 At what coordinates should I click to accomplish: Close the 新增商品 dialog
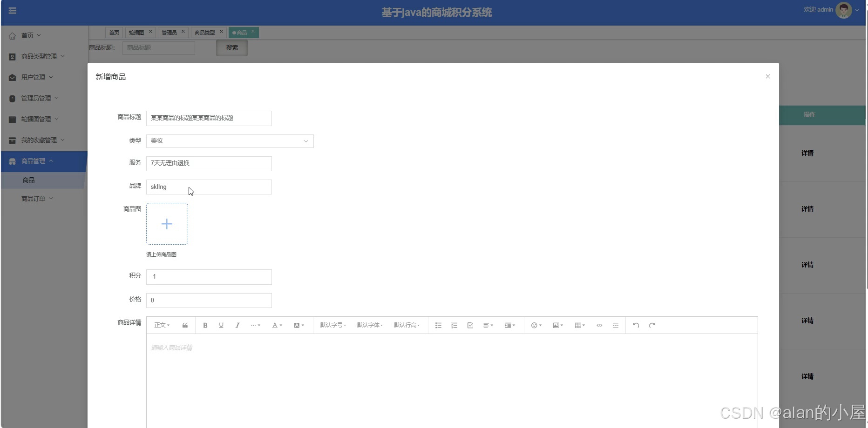click(x=768, y=76)
